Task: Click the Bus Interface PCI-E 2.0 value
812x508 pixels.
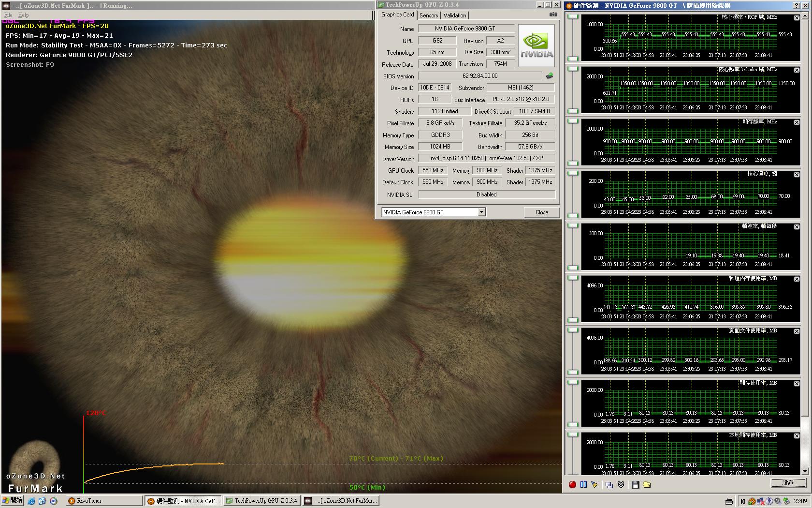Action: pos(521,99)
